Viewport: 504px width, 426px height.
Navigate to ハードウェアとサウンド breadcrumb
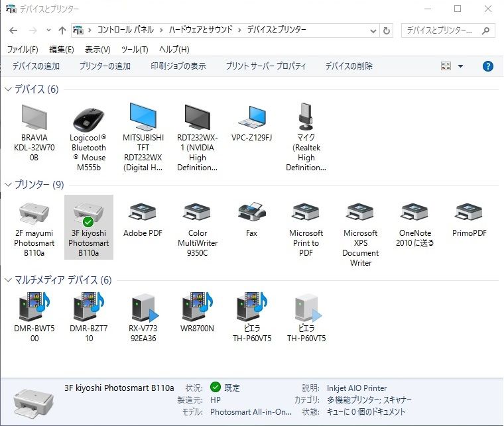[200, 30]
